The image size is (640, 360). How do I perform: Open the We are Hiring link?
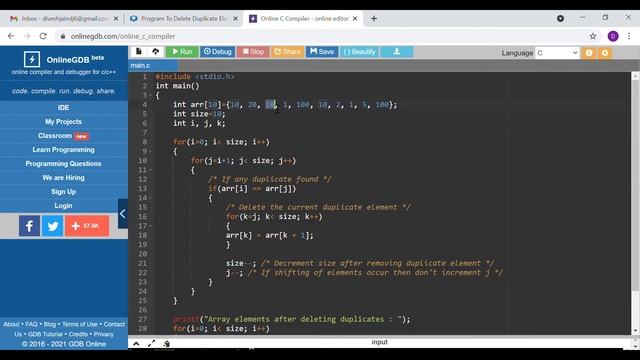click(63, 178)
